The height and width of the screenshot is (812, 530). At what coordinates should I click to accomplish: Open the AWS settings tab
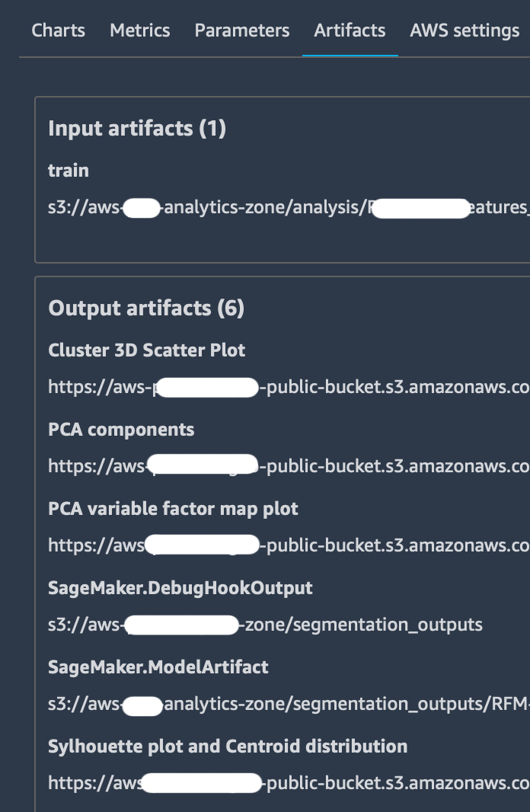[x=465, y=30]
